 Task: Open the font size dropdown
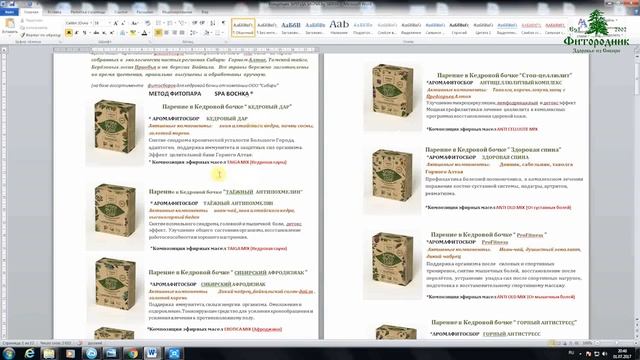pos(109,23)
